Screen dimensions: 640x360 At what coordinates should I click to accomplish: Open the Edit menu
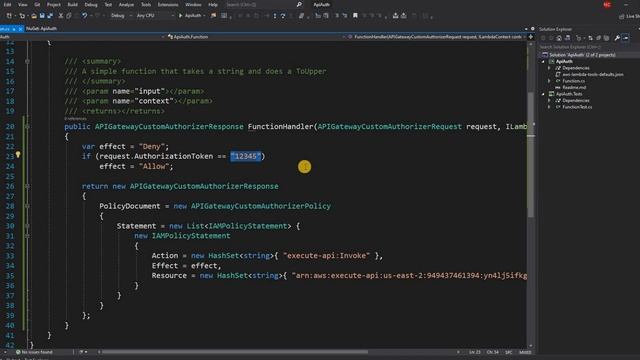click(x=7, y=4)
